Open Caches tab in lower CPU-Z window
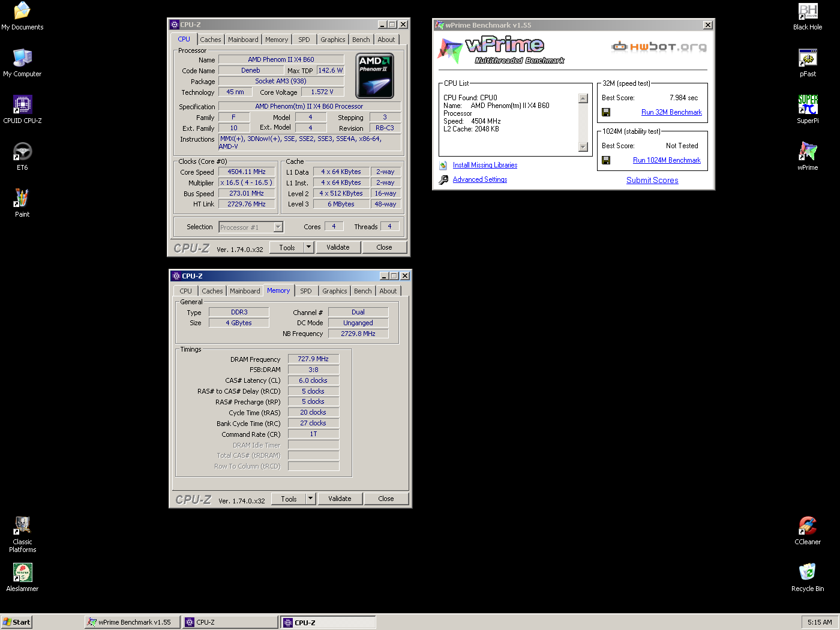Viewport: 840px width, 630px height. click(212, 291)
